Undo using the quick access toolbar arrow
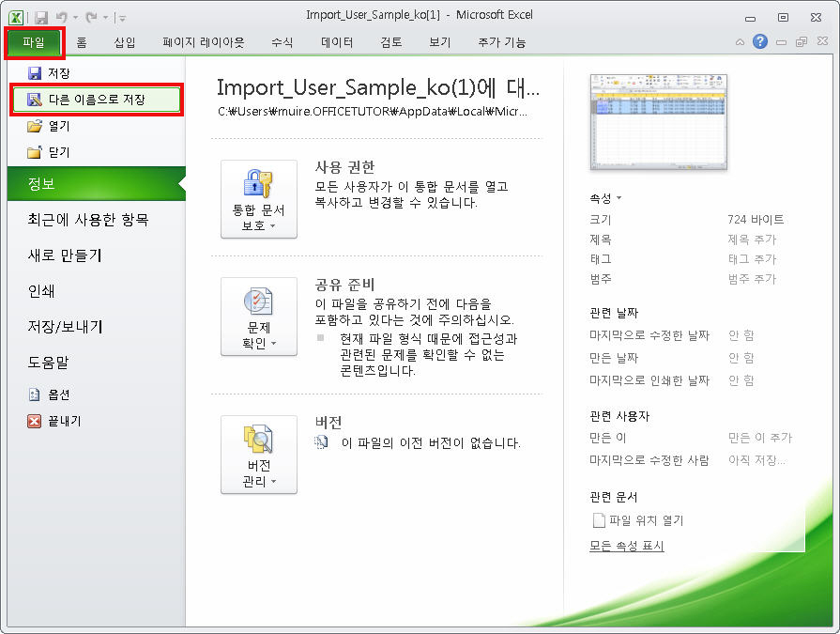This screenshot has height=634, width=840. point(61,18)
